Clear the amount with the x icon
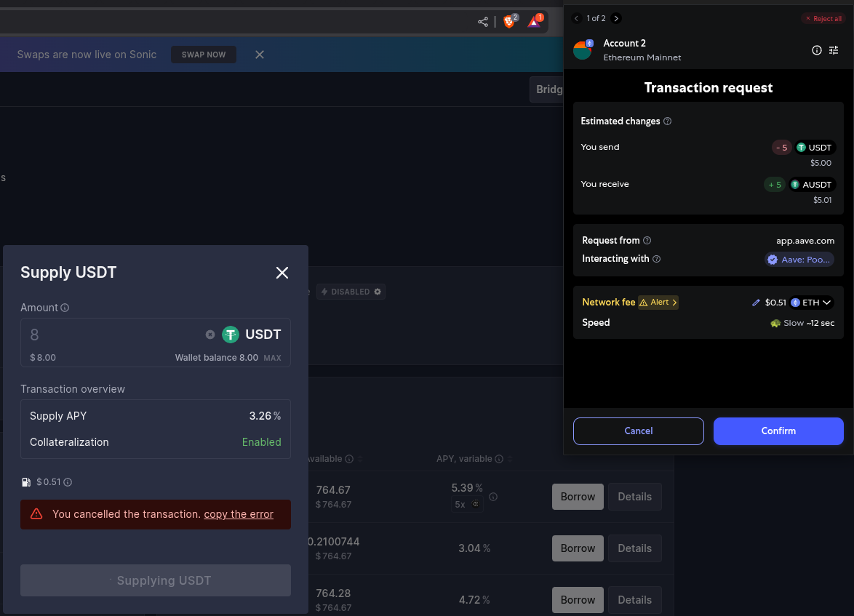 coord(210,335)
